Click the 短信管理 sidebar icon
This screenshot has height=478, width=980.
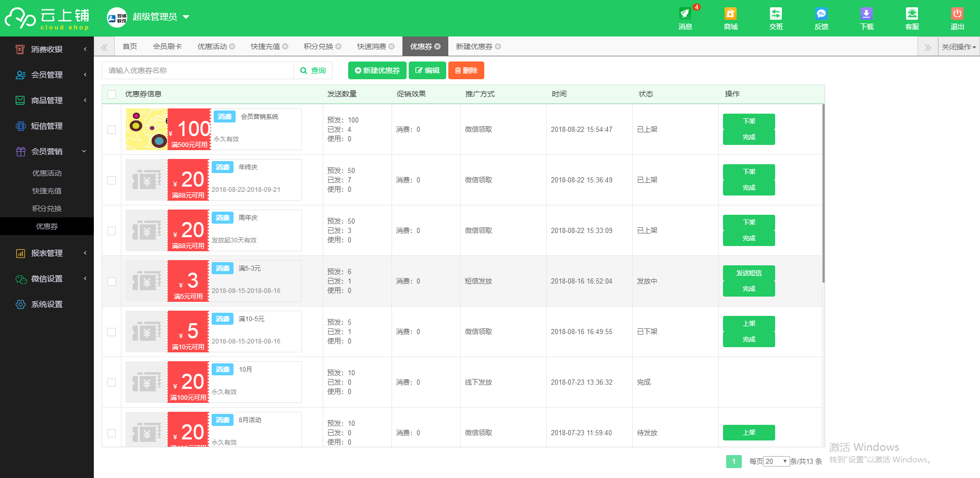pyautogui.click(x=20, y=126)
